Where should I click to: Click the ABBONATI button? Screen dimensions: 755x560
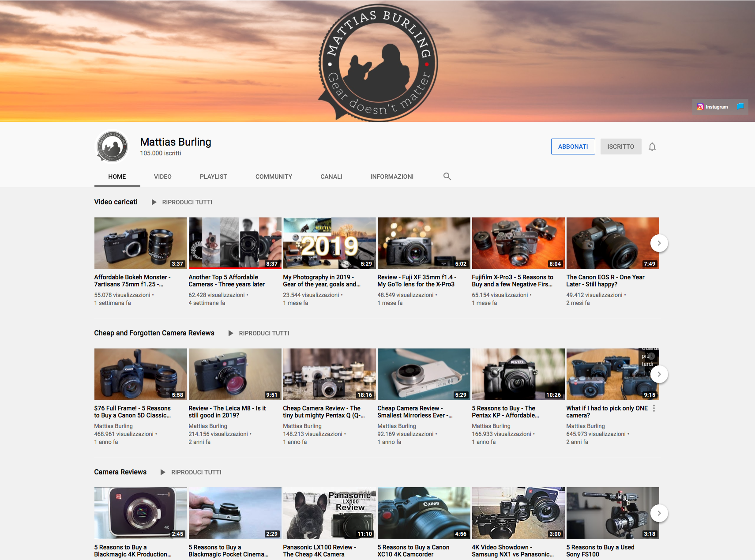[573, 147]
